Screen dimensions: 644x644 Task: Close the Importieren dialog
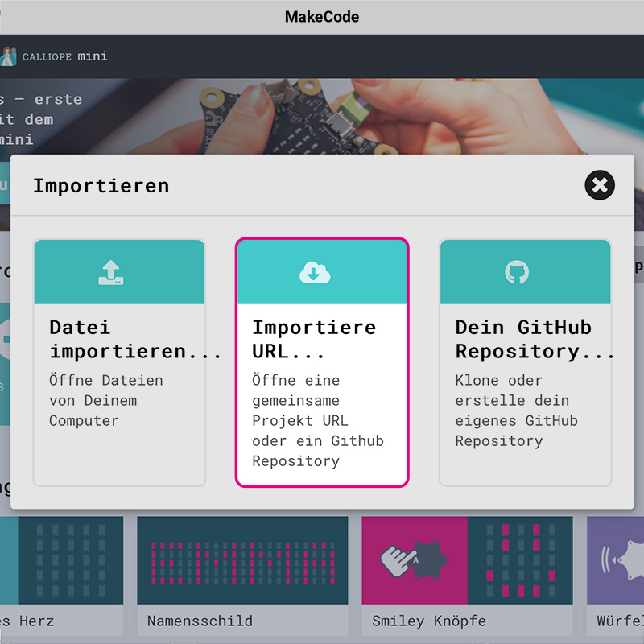point(599,185)
